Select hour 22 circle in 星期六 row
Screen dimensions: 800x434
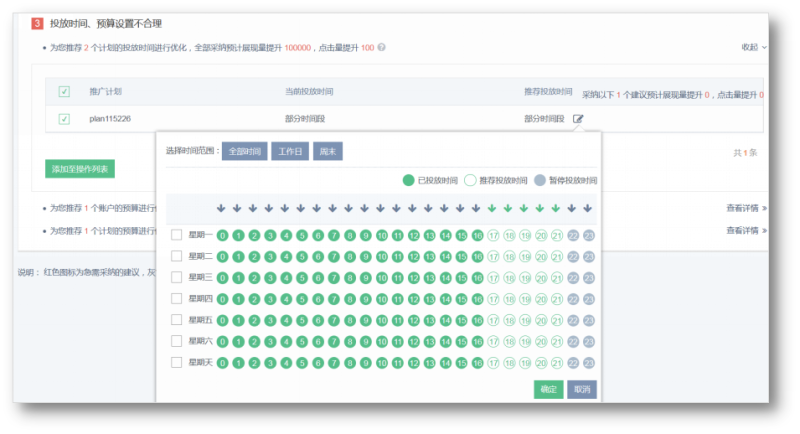tap(573, 342)
